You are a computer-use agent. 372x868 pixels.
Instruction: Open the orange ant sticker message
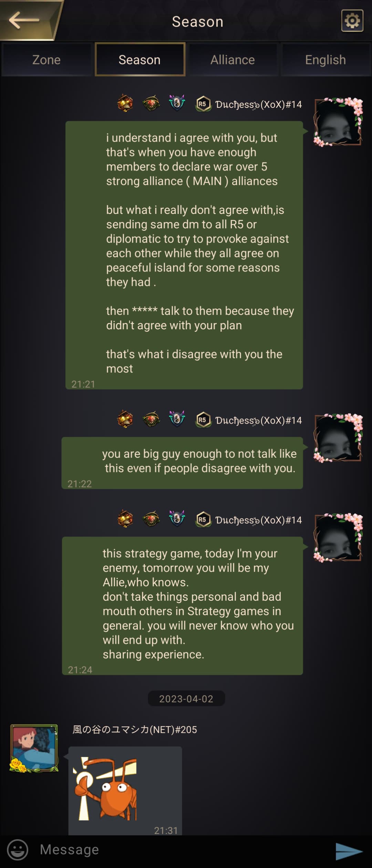click(x=125, y=789)
